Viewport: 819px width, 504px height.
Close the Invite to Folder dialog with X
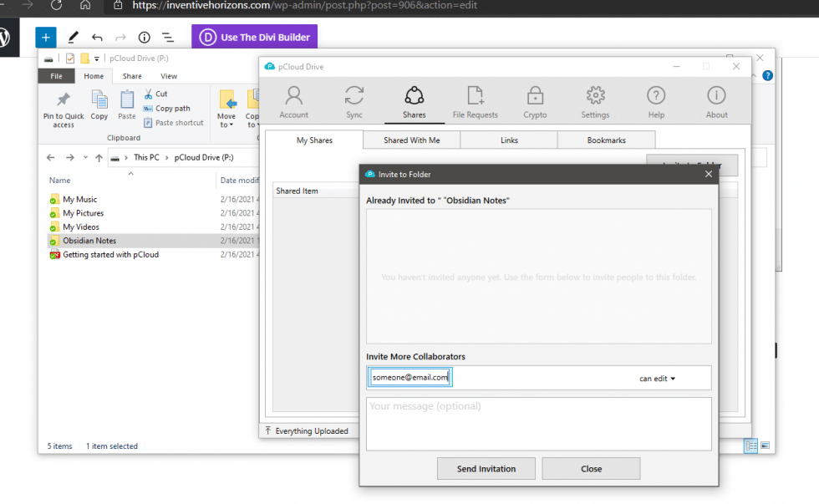[x=709, y=174]
